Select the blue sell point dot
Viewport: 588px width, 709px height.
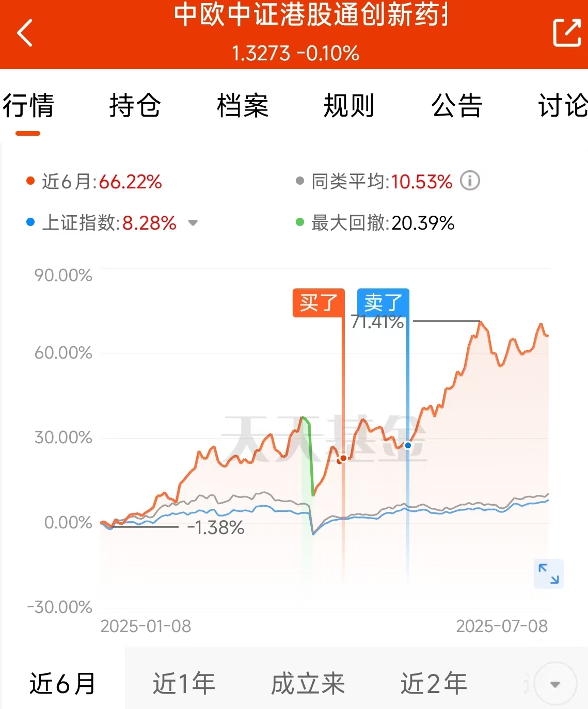pyautogui.click(x=408, y=445)
